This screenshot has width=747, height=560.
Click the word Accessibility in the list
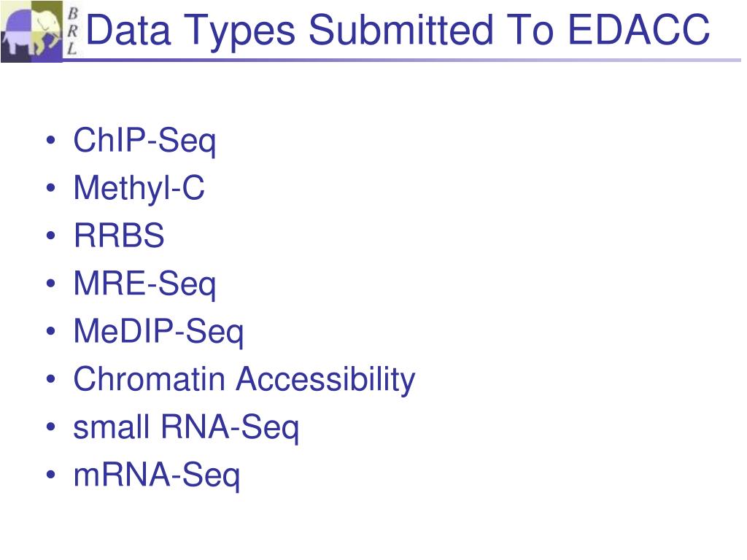click(326, 380)
